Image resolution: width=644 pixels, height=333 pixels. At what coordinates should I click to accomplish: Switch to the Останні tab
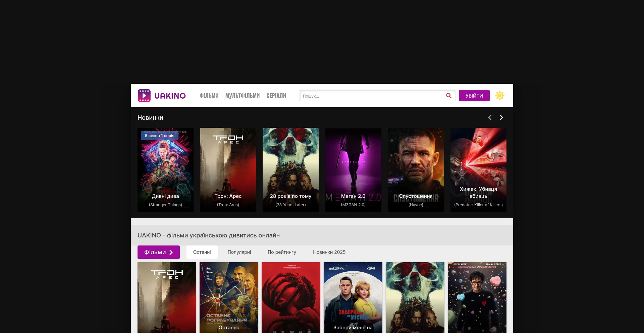tap(202, 252)
